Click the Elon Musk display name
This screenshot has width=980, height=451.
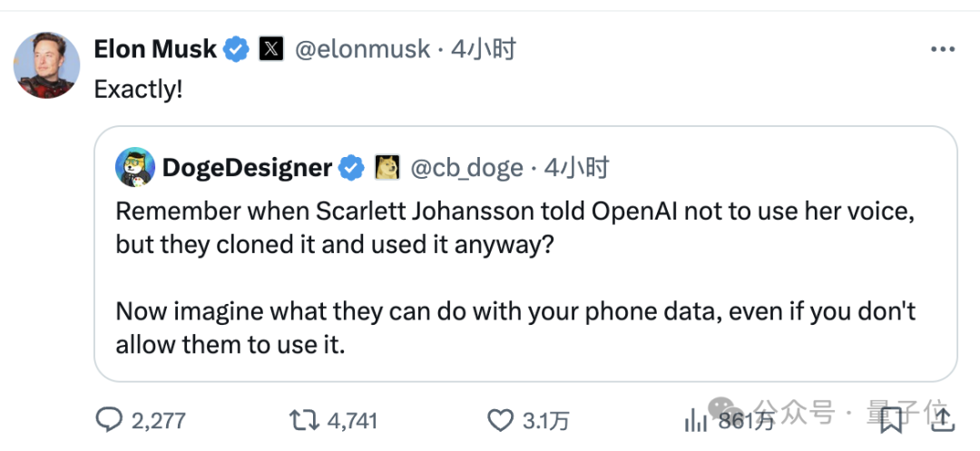tap(155, 49)
